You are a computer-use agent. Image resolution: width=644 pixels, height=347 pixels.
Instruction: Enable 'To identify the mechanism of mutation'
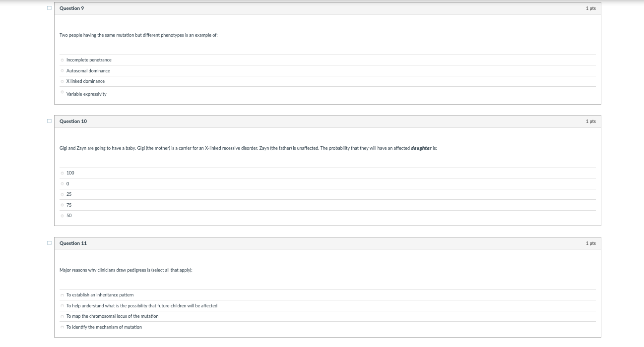coord(63,327)
